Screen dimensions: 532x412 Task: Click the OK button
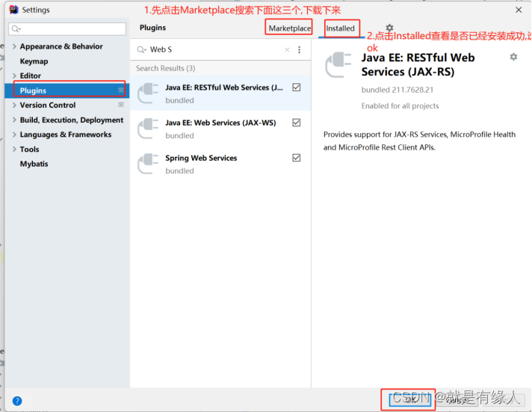(410, 399)
